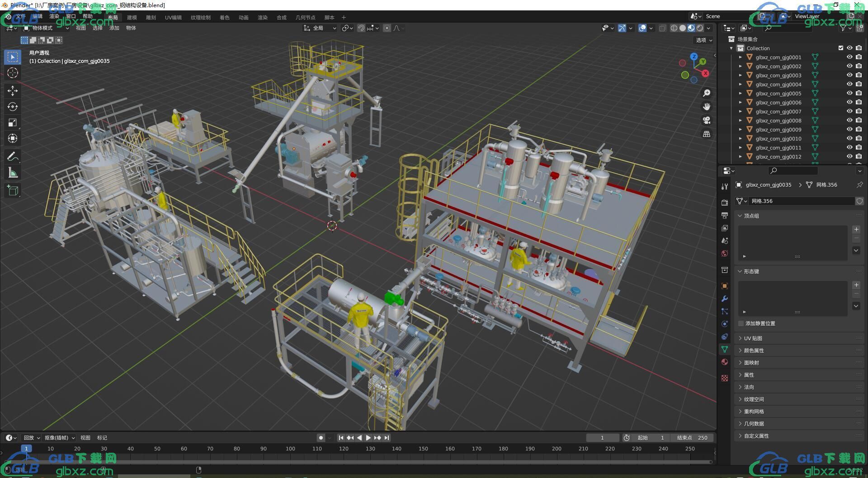Screen dimensions: 868x478
Task: Expand the UV 贴图 panel
Action: (753, 338)
